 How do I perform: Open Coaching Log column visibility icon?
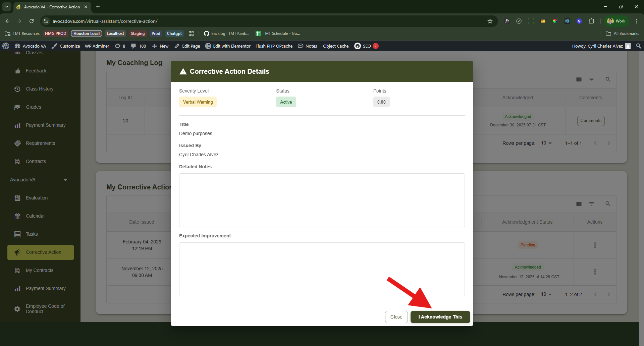579,79
